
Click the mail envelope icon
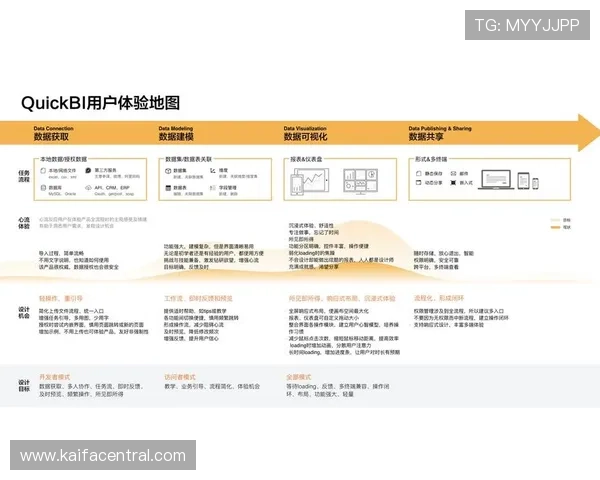point(453,174)
